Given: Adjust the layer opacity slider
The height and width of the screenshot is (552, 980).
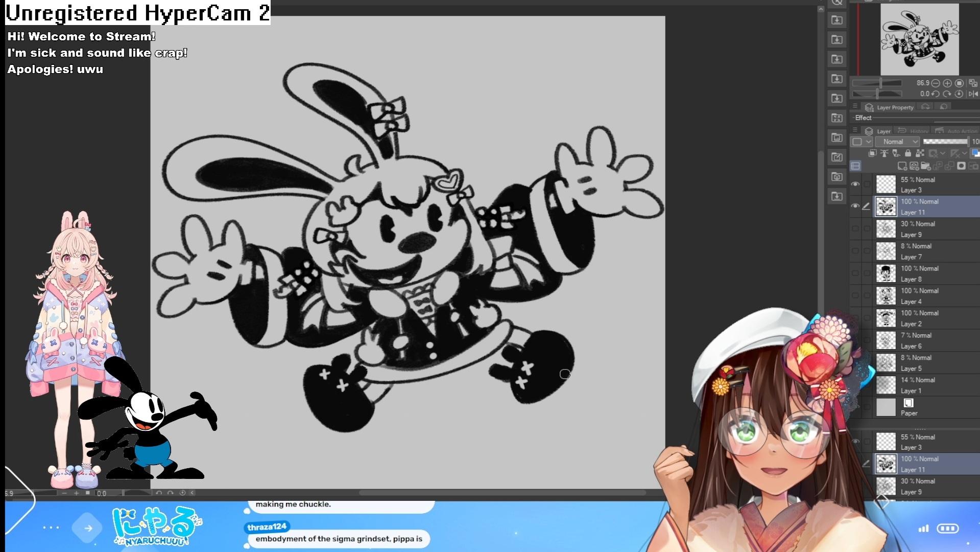Looking at the screenshot, I should click(x=946, y=142).
